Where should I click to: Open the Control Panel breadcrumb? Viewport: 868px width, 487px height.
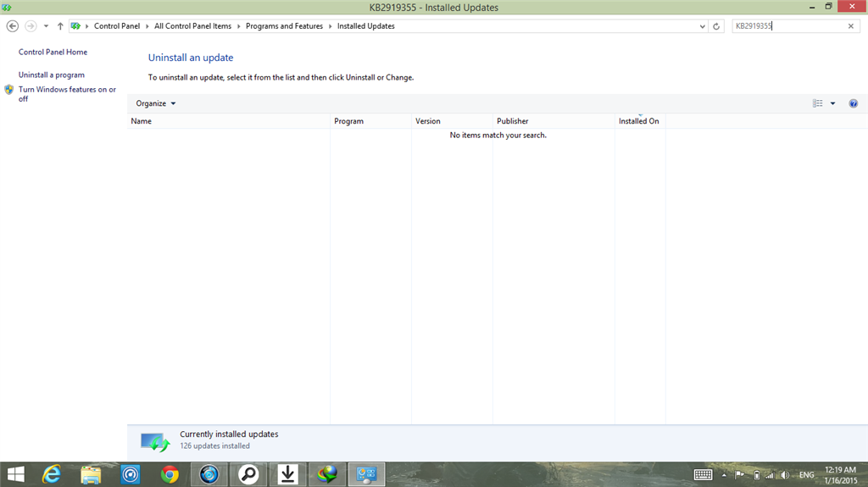pos(117,26)
